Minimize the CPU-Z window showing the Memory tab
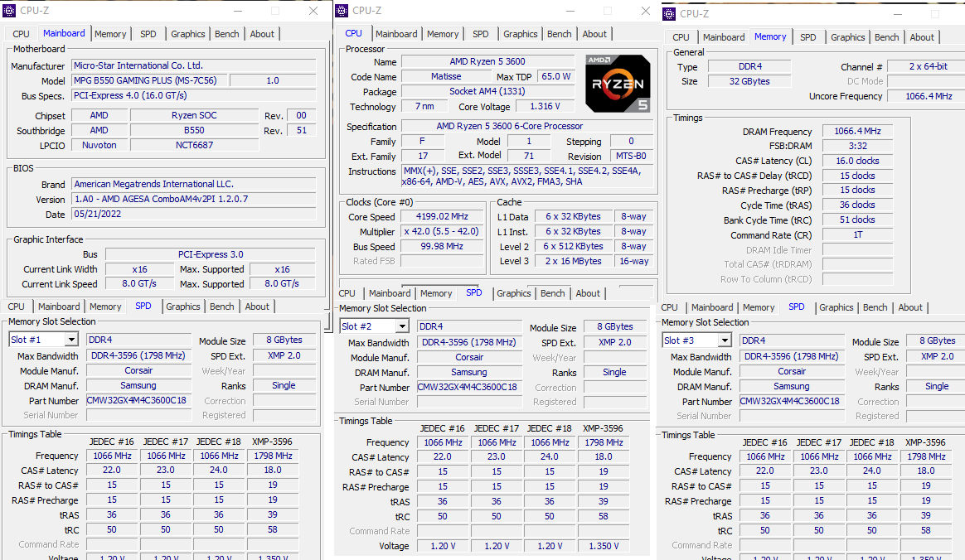 coord(898,13)
